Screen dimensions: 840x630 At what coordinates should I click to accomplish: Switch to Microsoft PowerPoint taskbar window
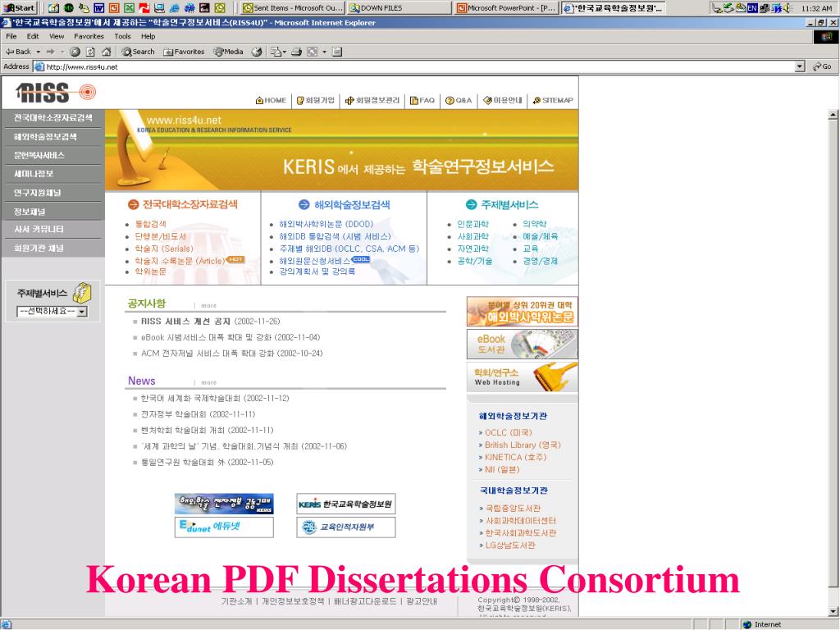pyautogui.click(x=506, y=8)
